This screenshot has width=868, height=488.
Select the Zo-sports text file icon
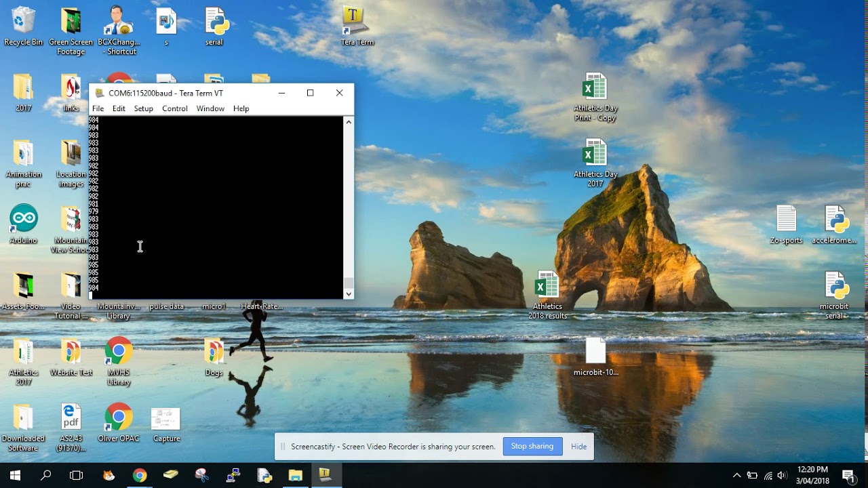pos(786,224)
